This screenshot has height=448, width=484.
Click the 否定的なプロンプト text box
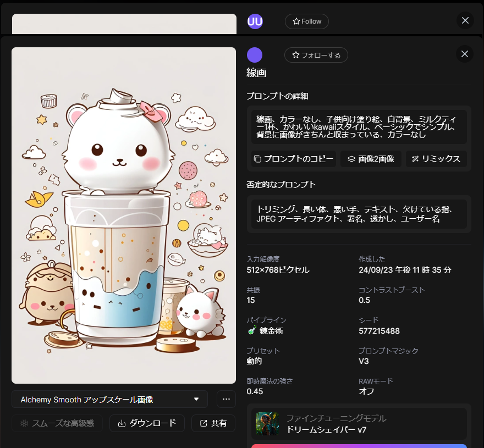(359, 214)
